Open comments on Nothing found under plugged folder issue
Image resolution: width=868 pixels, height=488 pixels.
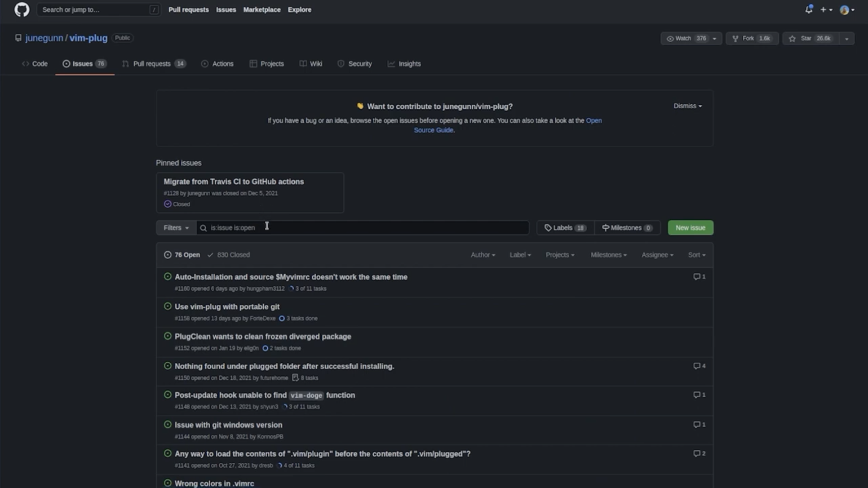click(699, 366)
